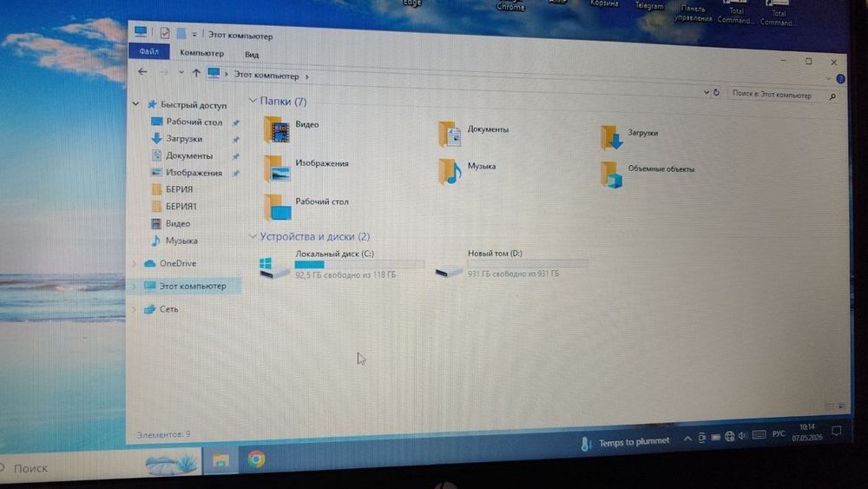The width and height of the screenshot is (868, 489).
Task: Open recent locations dropdown arrow
Action: pos(181,72)
